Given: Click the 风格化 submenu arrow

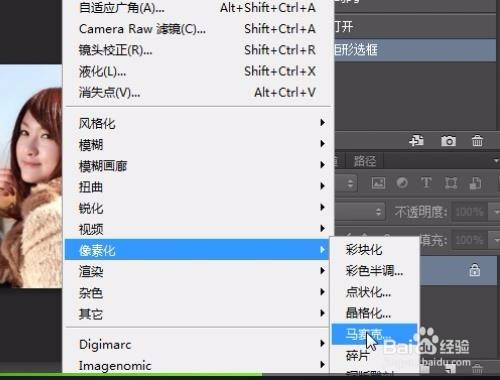Looking at the screenshot, I should coord(322,122).
